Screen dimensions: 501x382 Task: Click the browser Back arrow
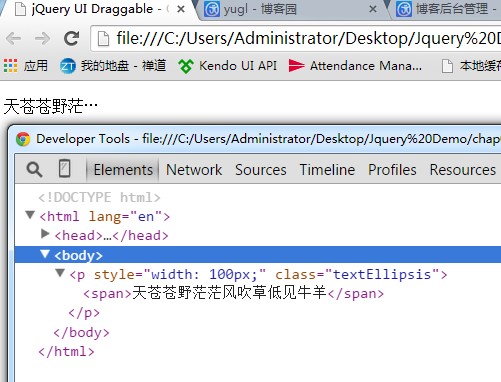[x=14, y=39]
